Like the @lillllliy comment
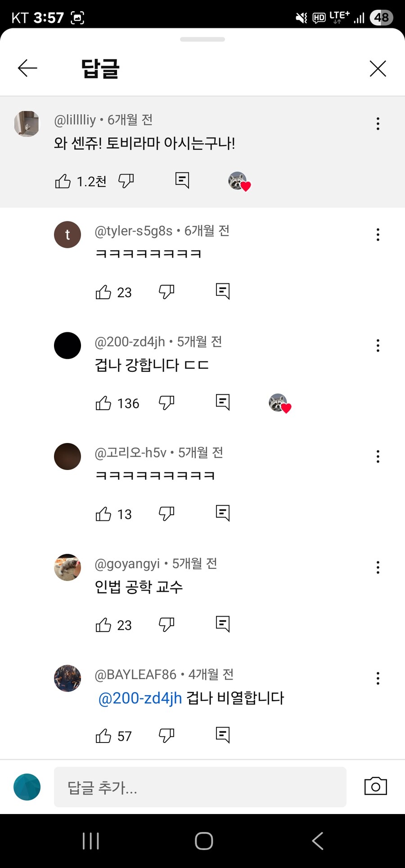Image resolution: width=405 pixels, height=868 pixels. [63, 181]
